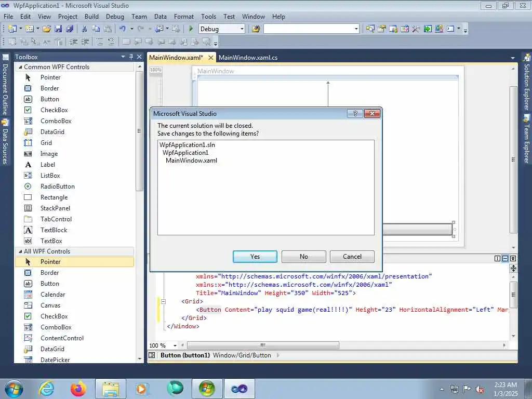Click the Save floppy disk icon
Viewport: 532px width, 399px height.
click(58, 29)
